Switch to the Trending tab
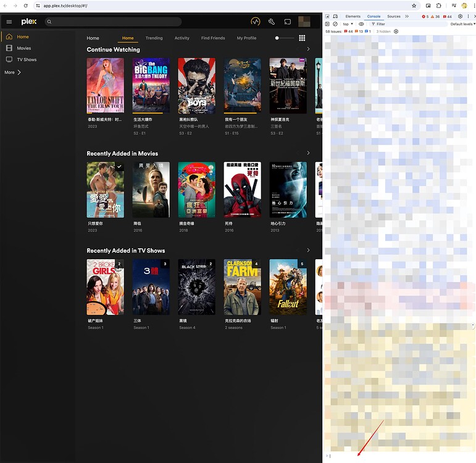The height and width of the screenshot is (463, 476). 154,38
